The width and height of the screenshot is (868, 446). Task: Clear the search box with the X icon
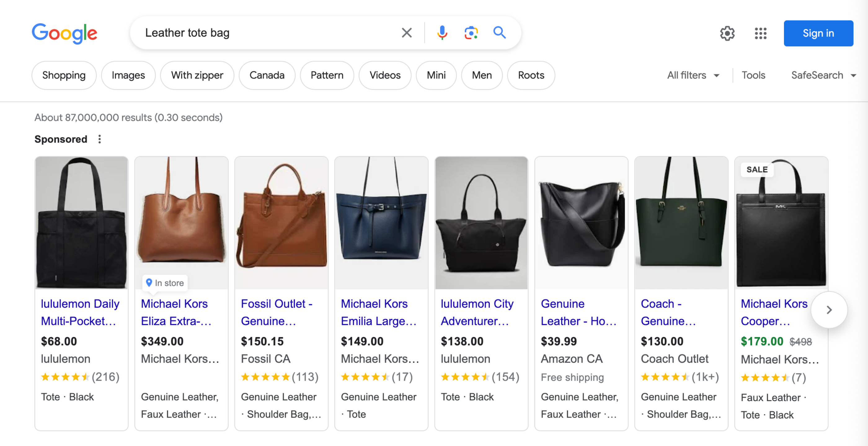point(407,33)
